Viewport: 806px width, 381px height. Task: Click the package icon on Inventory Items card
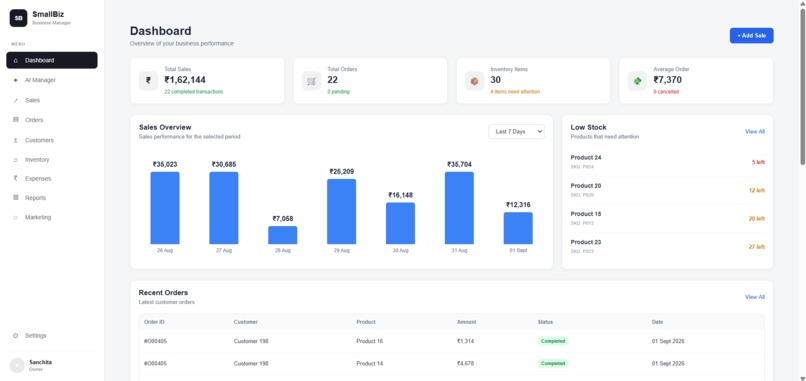click(474, 81)
